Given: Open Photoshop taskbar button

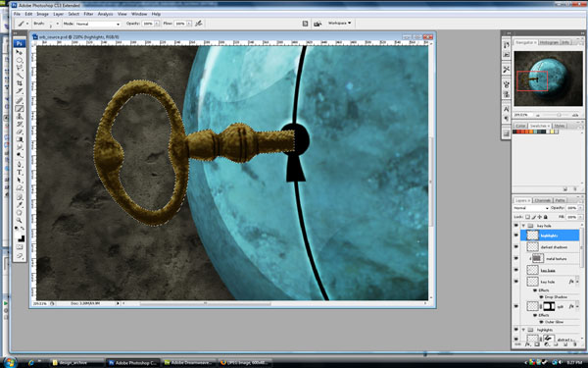Looking at the screenshot, I should pyautogui.click(x=133, y=363).
